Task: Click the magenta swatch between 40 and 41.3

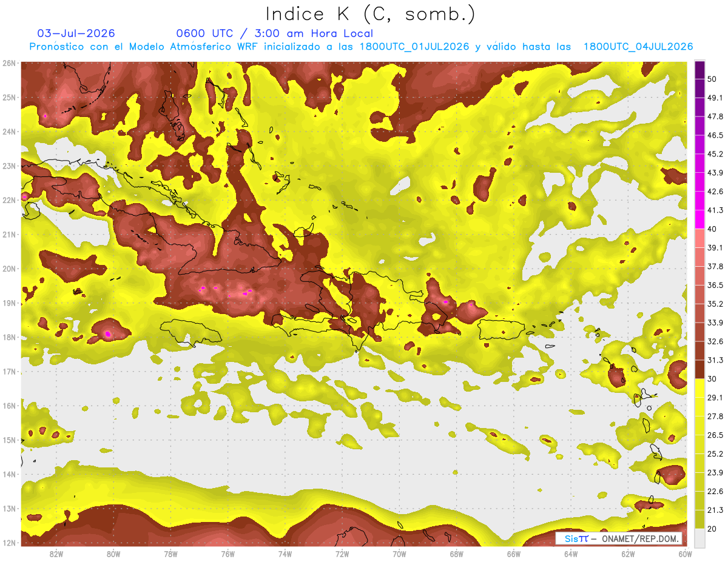Action: click(699, 219)
